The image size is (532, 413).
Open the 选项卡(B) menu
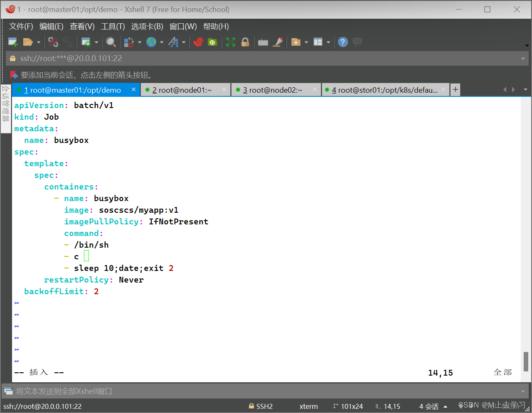pyautogui.click(x=147, y=27)
